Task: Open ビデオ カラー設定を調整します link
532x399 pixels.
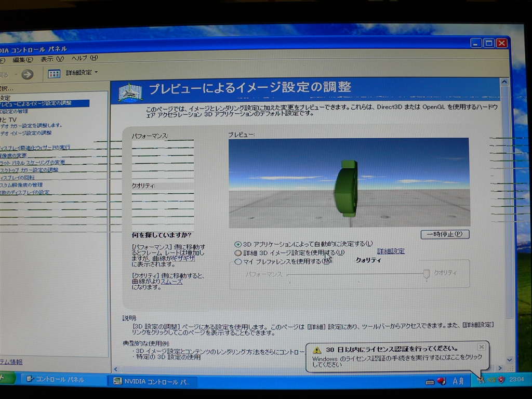Action: (x=31, y=126)
